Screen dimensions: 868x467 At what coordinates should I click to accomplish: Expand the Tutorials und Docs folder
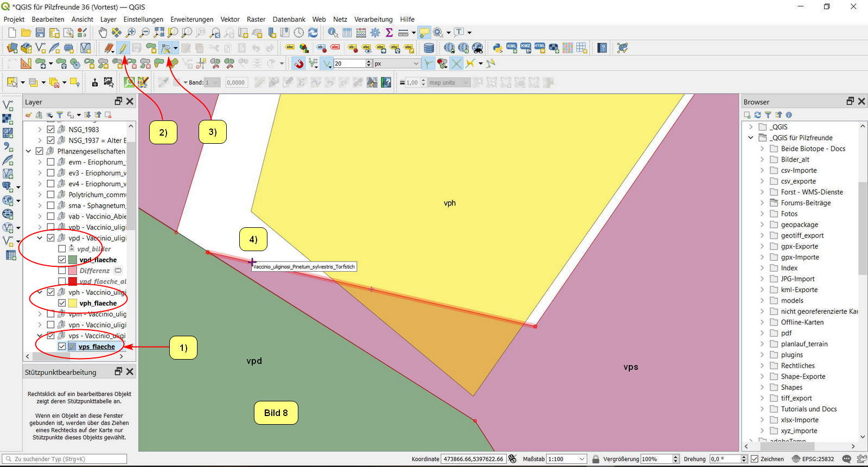pos(762,409)
